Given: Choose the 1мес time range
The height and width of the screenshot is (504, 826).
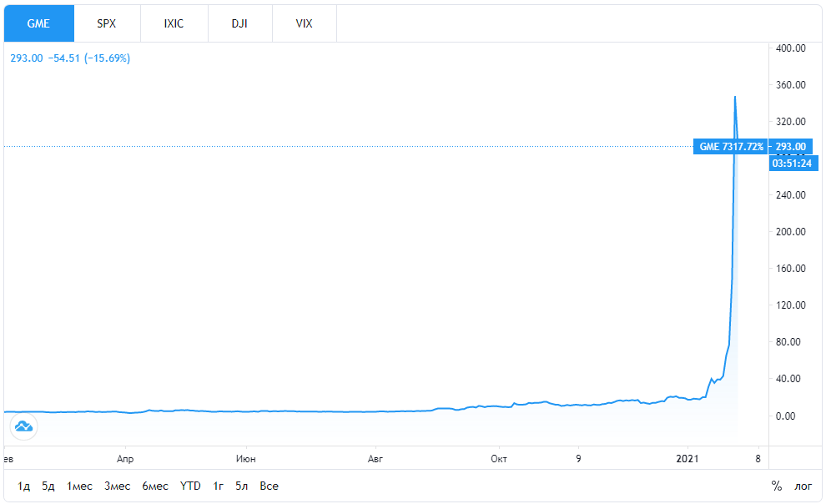Looking at the screenshot, I should 79,486.
